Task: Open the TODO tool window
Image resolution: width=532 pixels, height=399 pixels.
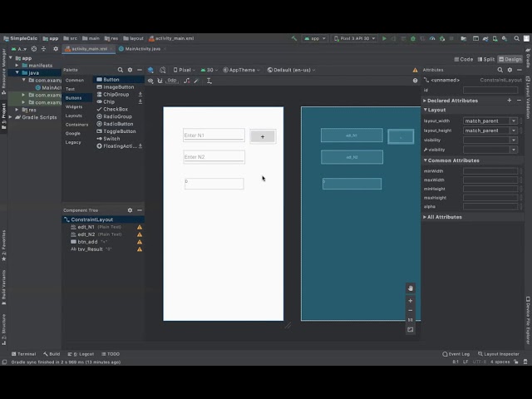Action: (x=111, y=354)
